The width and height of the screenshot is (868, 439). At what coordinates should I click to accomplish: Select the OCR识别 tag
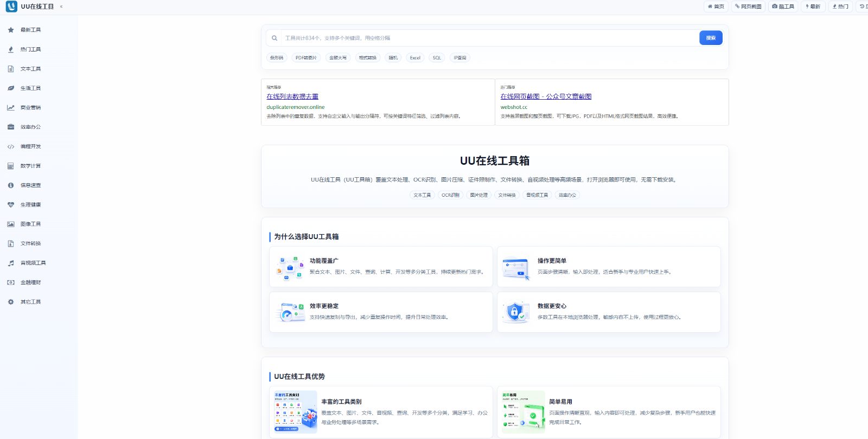click(x=450, y=195)
